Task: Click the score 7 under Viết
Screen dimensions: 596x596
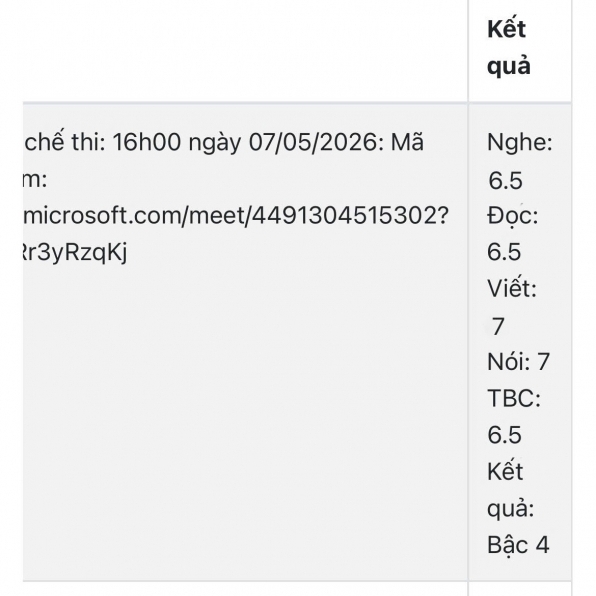Action: (498, 326)
